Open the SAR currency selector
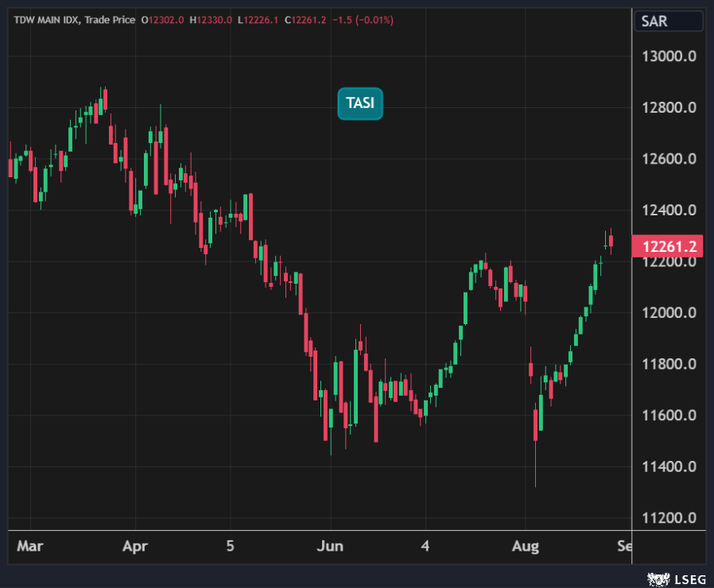Viewport: 714px width, 588px height. 666,21
